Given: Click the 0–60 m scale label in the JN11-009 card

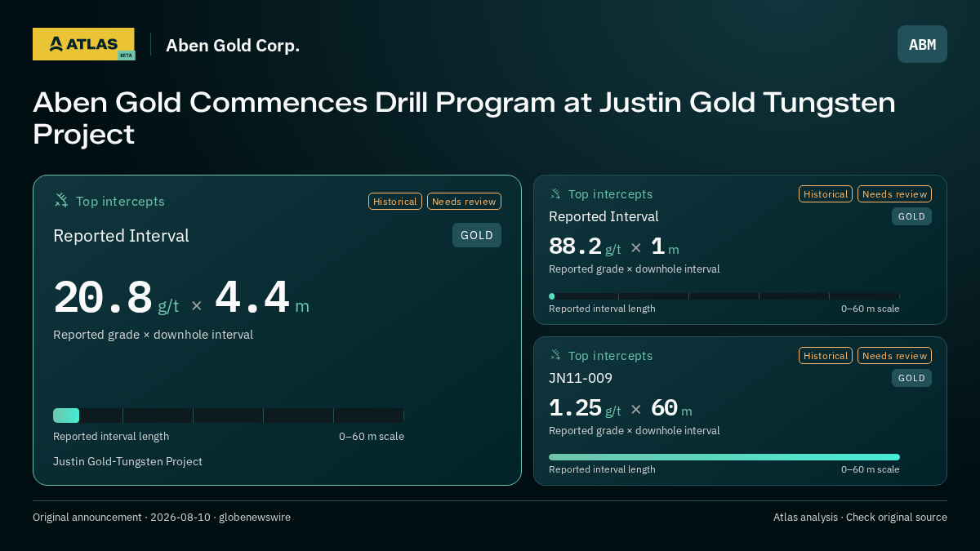Looking at the screenshot, I should tap(871, 469).
